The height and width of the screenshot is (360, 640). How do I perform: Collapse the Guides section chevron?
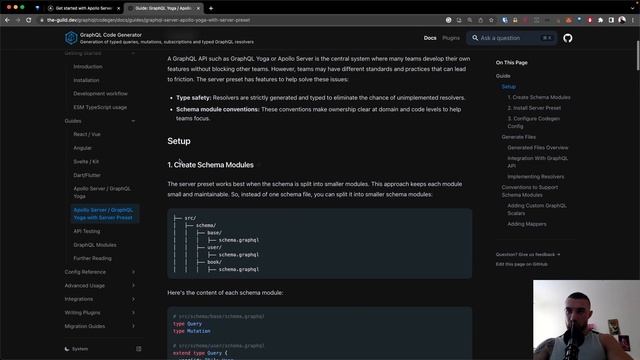133,121
